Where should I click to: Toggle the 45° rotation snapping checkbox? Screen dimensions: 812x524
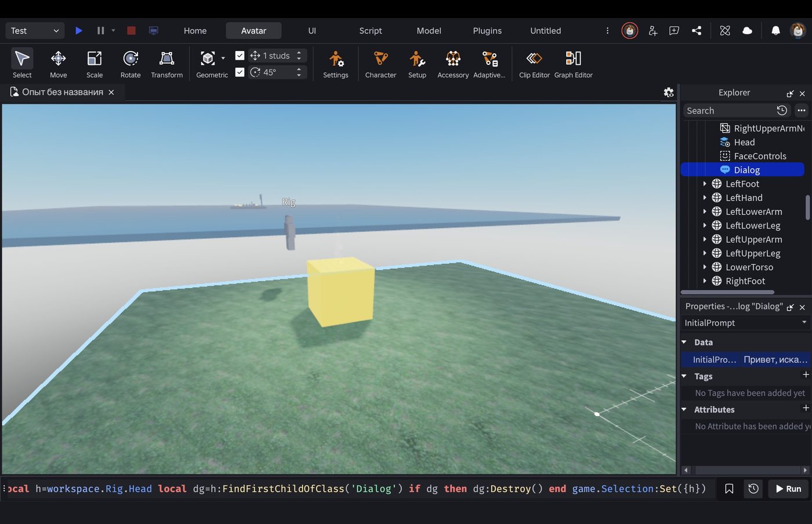click(x=240, y=72)
